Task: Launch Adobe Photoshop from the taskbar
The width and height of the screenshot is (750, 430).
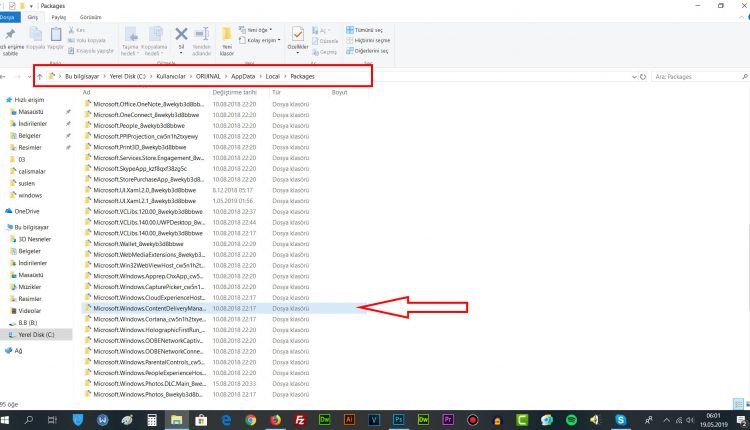Action: [398, 419]
